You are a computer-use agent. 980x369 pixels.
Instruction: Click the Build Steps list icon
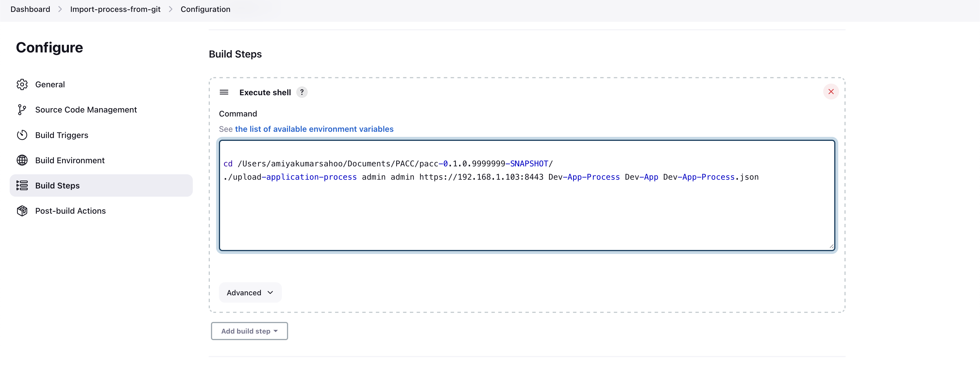tap(22, 185)
